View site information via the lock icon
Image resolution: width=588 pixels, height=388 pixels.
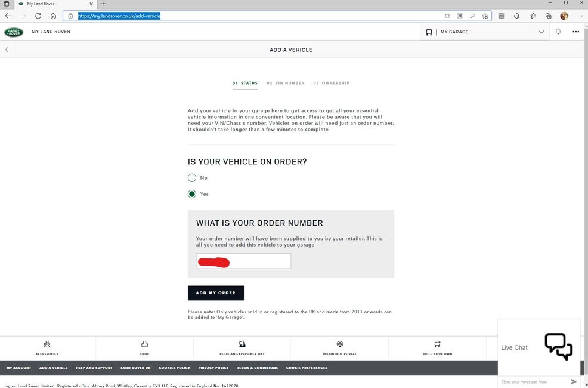[x=70, y=16]
